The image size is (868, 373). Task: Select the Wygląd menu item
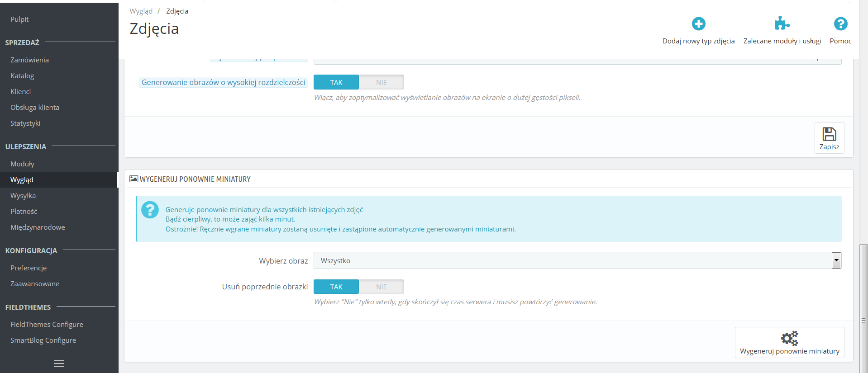click(x=22, y=179)
